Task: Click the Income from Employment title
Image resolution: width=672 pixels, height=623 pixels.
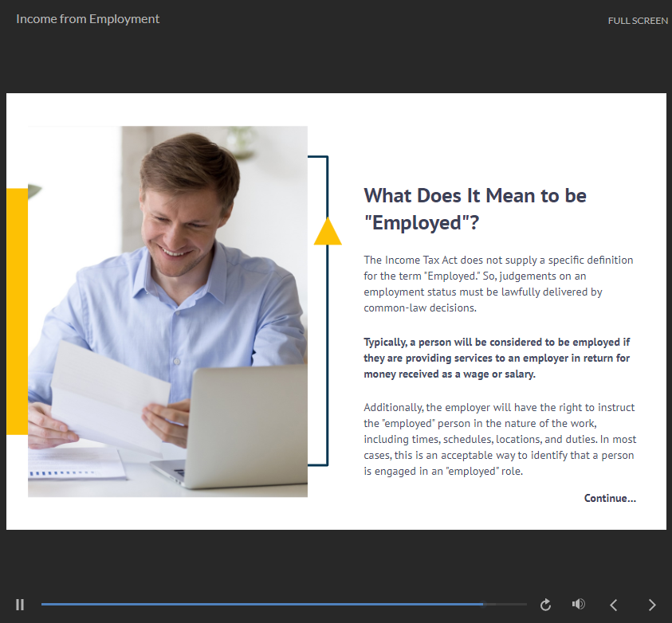Action: (88, 19)
